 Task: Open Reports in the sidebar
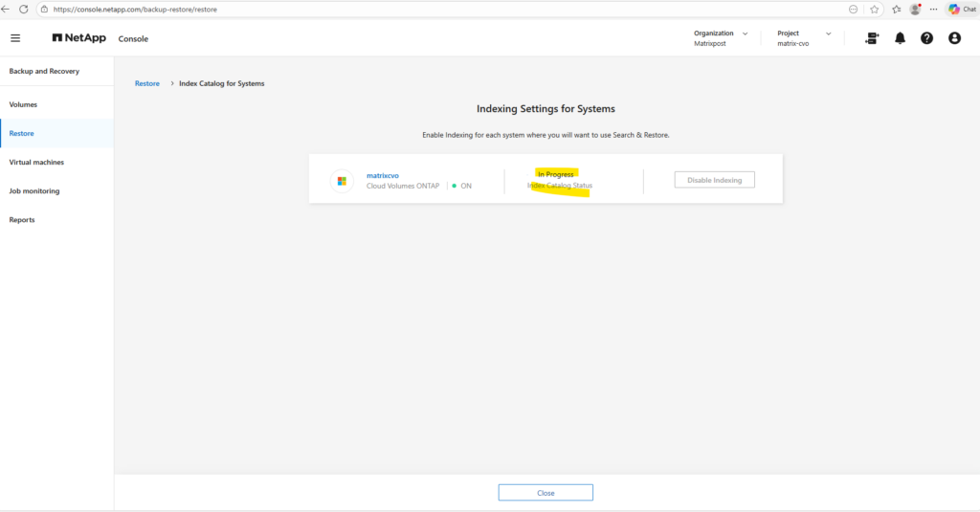click(56, 219)
